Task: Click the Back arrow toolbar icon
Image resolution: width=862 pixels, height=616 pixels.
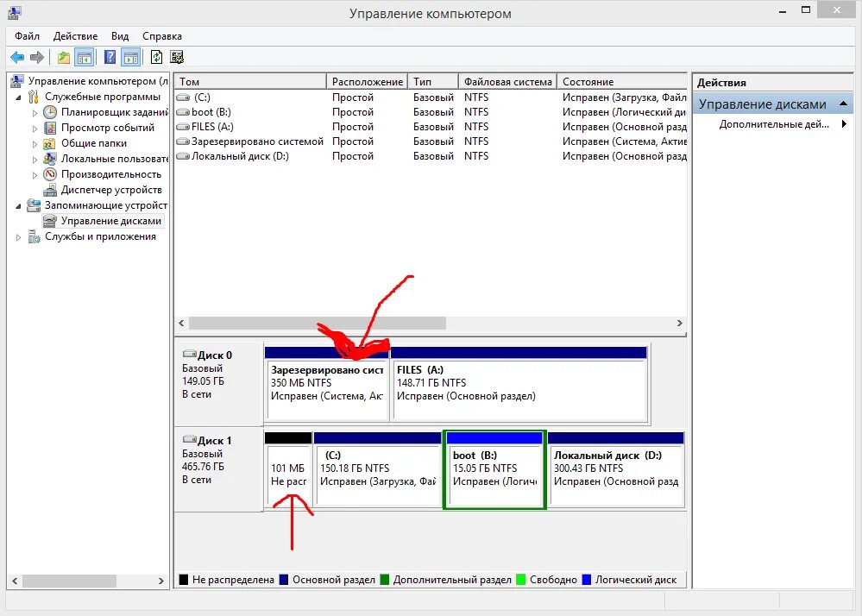Action: click(17, 57)
